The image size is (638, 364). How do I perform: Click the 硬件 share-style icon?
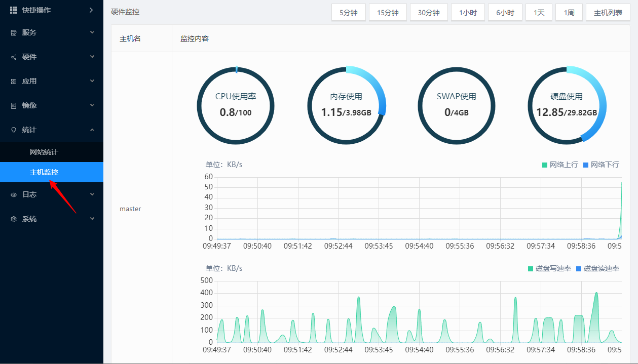(x=14, y=57)
